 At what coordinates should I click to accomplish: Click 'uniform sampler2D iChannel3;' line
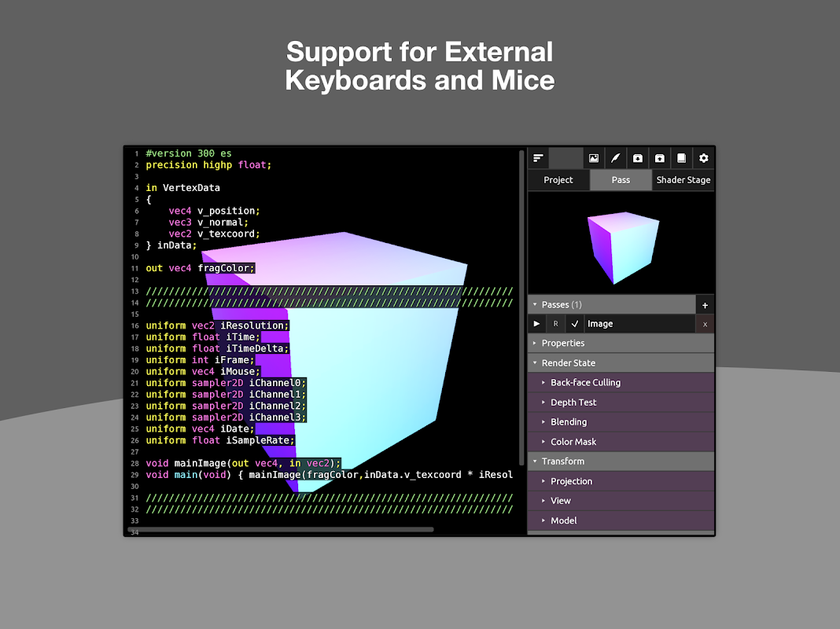(x=226, y=417)
